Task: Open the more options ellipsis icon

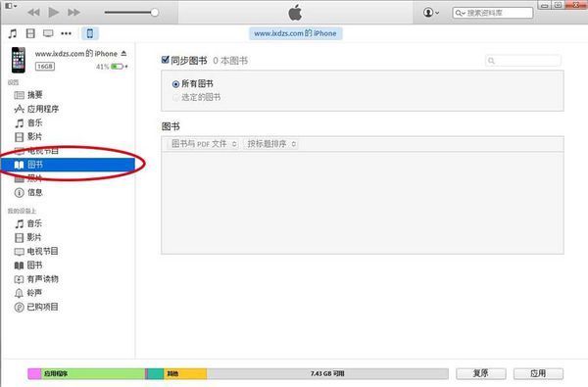Action: [67, 33]
